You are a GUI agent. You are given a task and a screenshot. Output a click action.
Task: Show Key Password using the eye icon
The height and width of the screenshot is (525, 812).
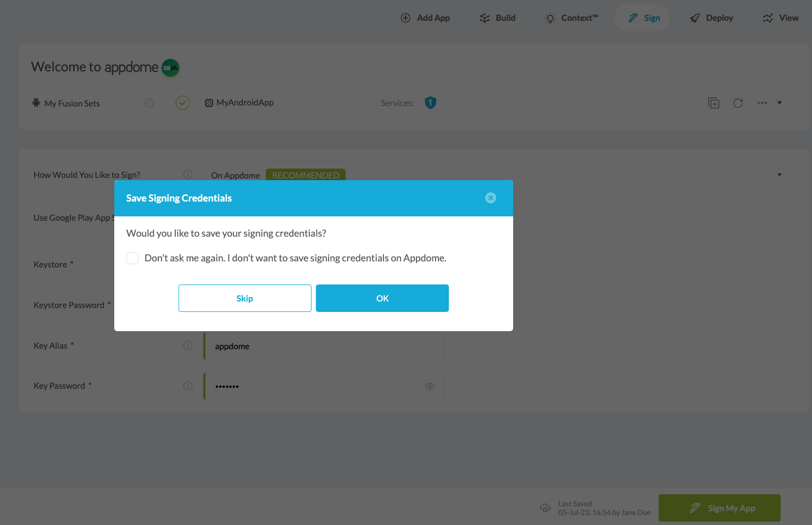click(x=430, y=387)
